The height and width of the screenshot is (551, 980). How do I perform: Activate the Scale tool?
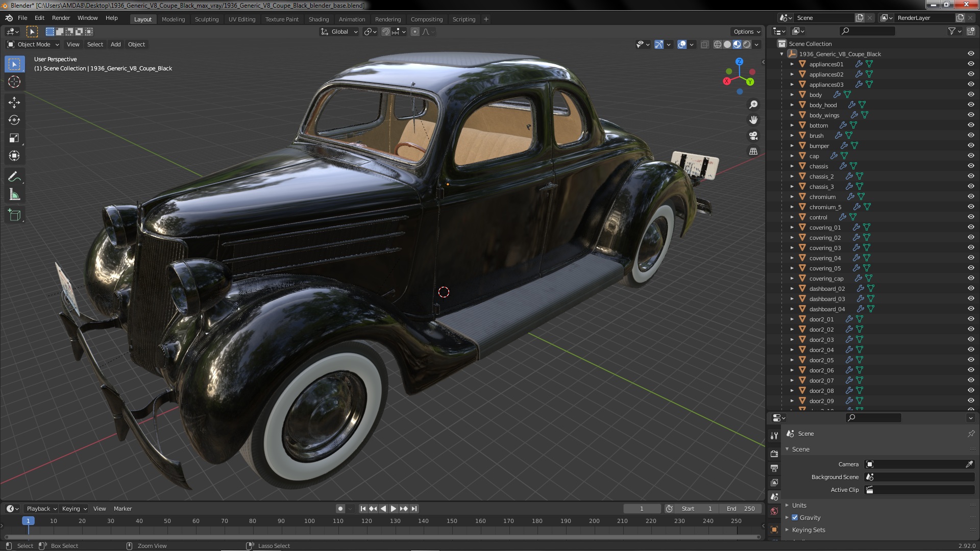[x=14, y=138]
